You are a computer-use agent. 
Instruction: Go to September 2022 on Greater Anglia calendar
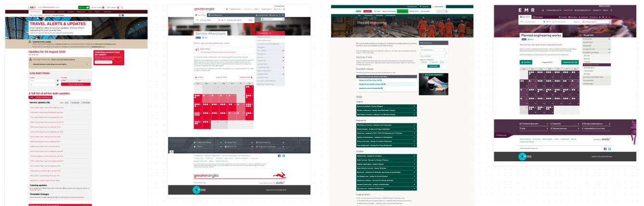coord(245,77)
